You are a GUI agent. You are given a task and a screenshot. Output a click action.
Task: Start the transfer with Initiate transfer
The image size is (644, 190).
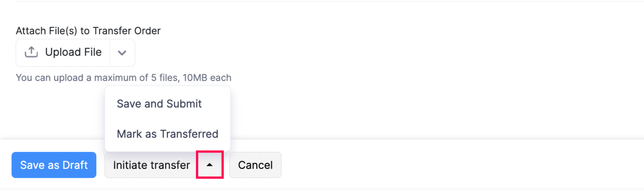click(151, 165)
